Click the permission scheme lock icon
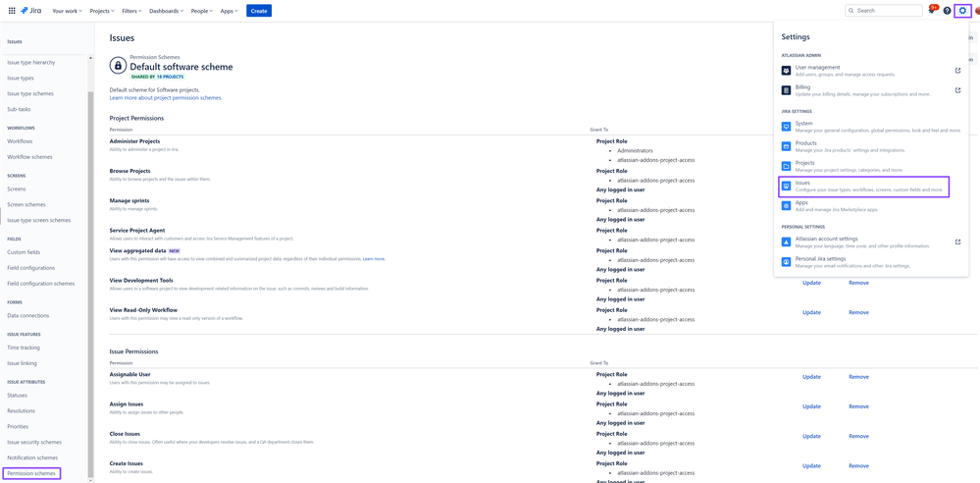 (118, 65)
